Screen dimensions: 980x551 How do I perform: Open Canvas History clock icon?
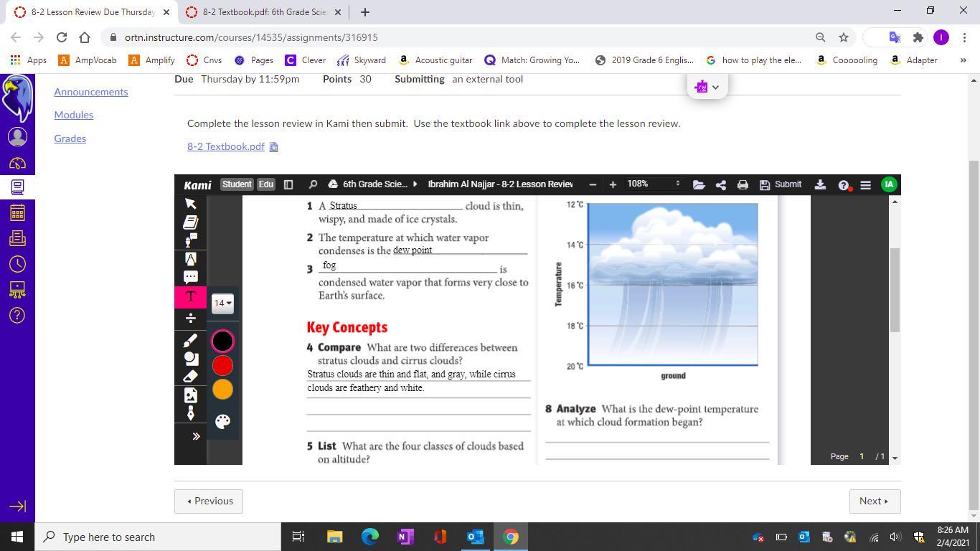click(x=17, y=264)
